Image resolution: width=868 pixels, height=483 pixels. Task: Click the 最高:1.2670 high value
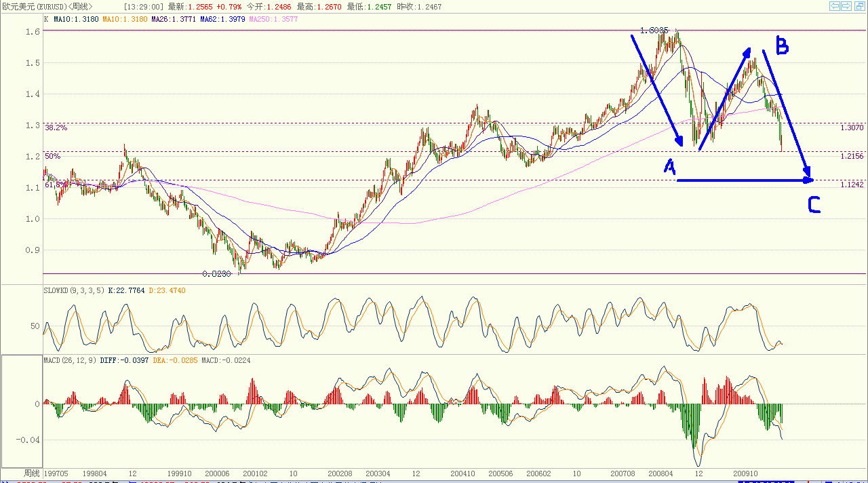320,6
